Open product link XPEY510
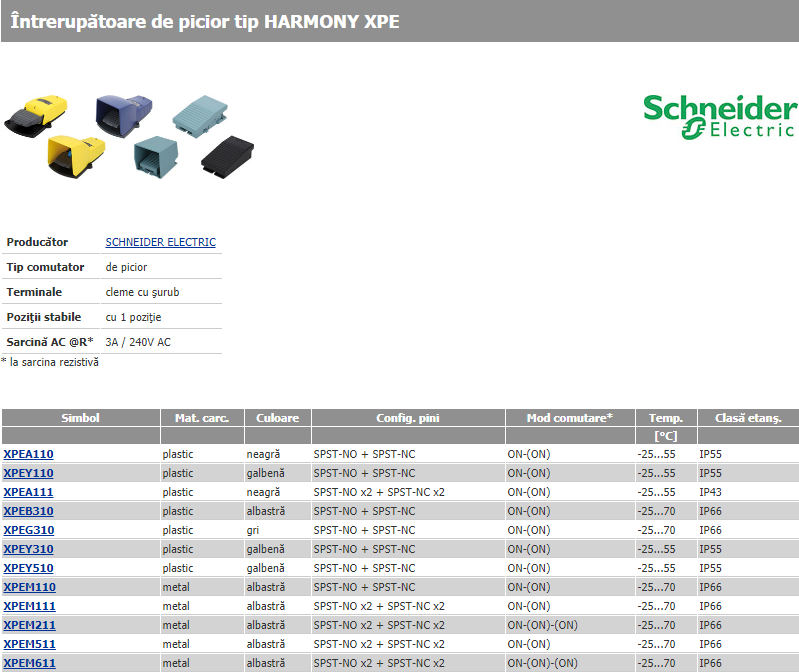The image size is (799, 672). [29, 568]
